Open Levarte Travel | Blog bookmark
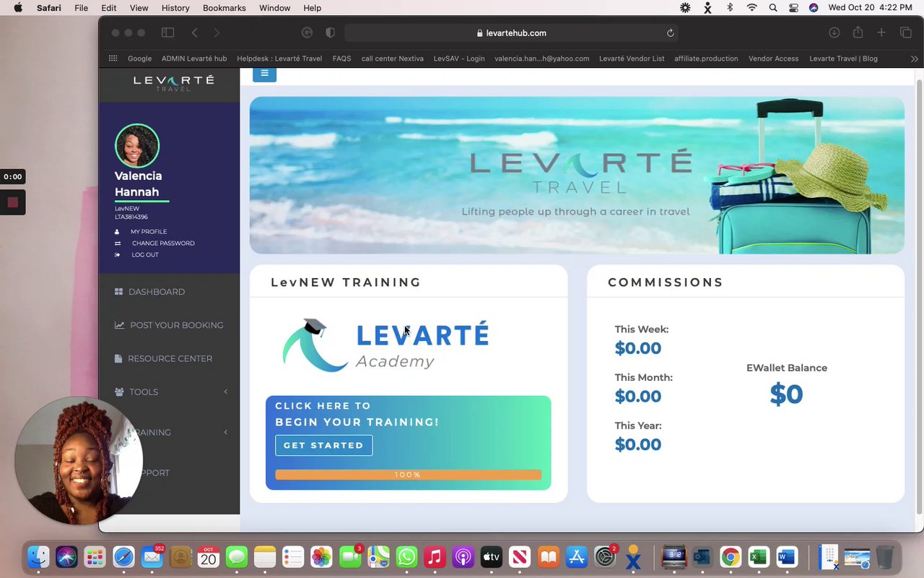The height and width of the screenshot is (578, 924). point(843,59)
